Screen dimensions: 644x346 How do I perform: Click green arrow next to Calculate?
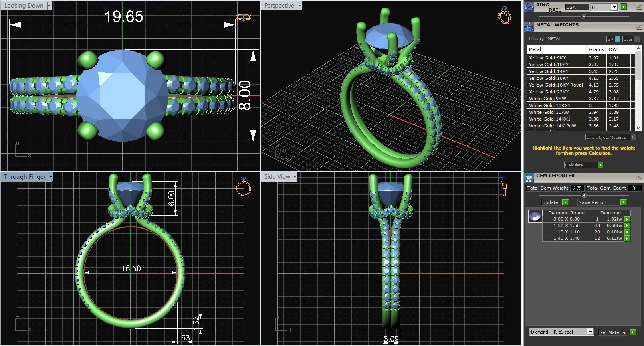[600, 165]
